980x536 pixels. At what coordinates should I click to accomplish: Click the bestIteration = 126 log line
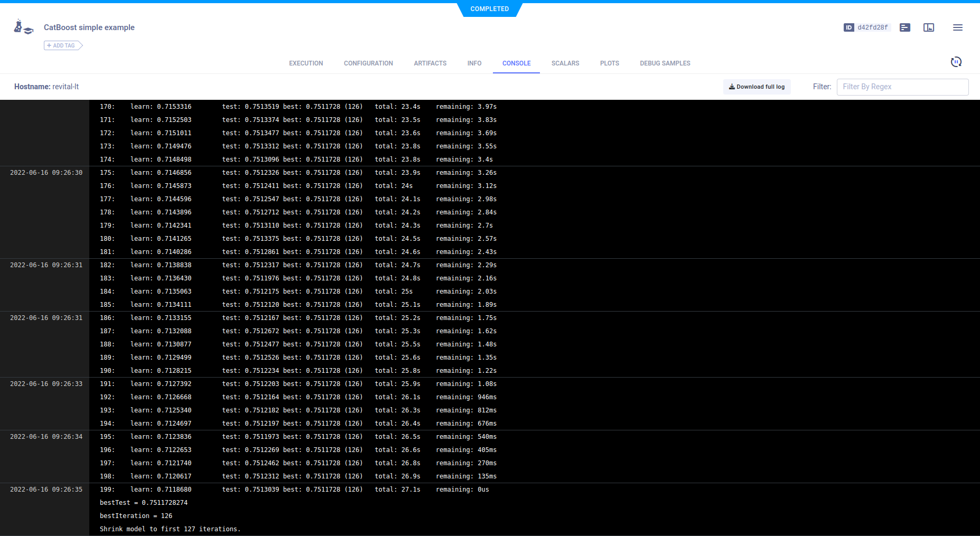click(136, 516)
